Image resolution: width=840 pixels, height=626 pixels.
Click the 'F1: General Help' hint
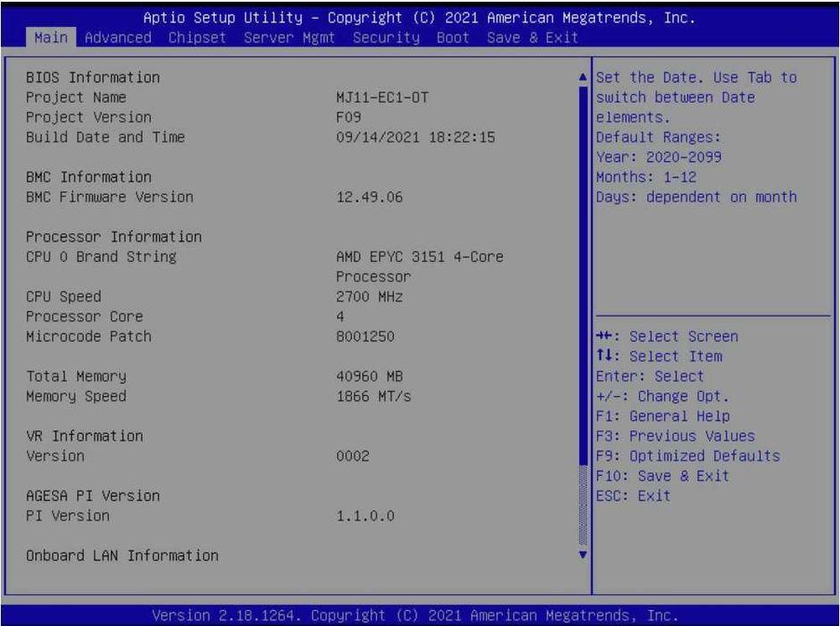[x=663, y=416]
